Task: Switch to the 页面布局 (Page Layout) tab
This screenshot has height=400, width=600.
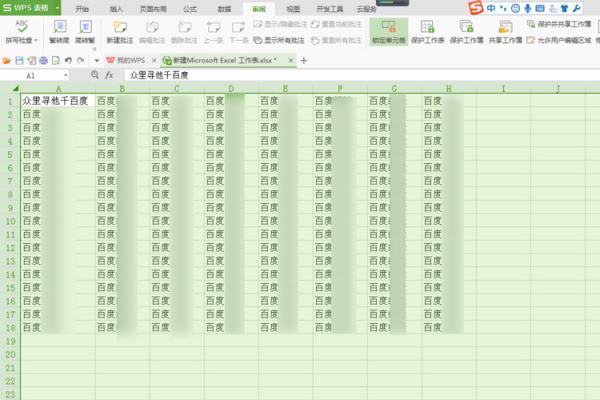Action: pos(153,9)
